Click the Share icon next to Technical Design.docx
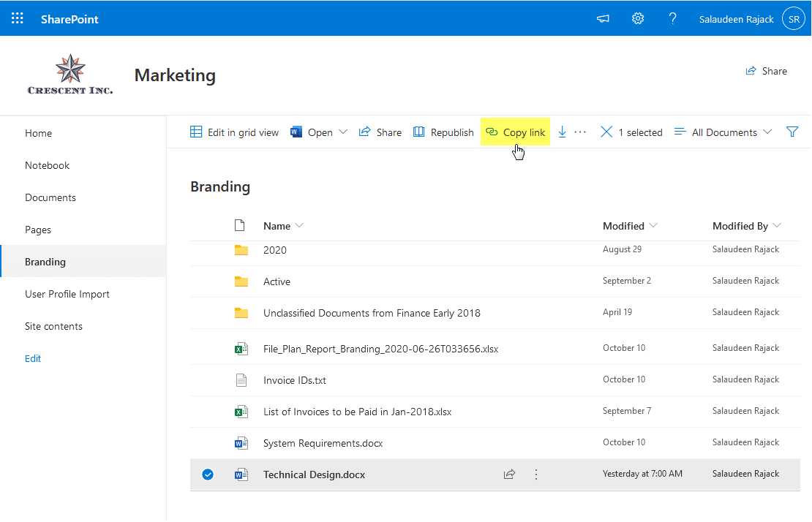The width and height of the screenshot is (812, 522). coord(509,474)
